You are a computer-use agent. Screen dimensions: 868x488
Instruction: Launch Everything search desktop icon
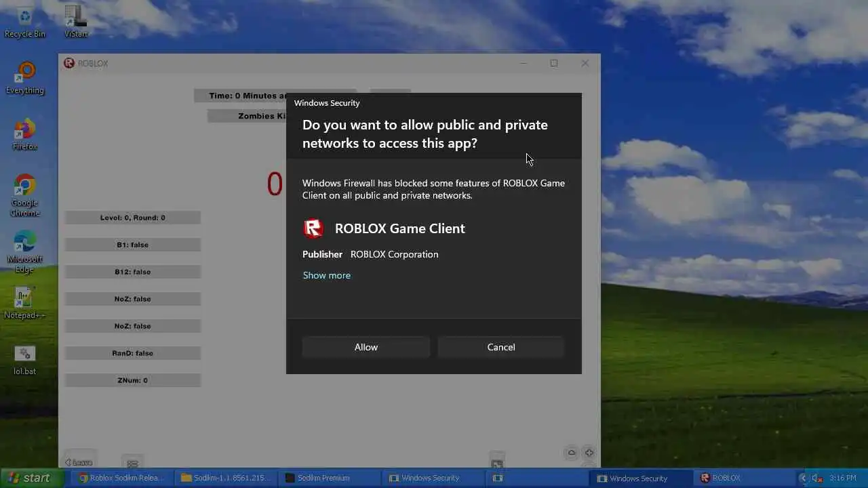25,78
